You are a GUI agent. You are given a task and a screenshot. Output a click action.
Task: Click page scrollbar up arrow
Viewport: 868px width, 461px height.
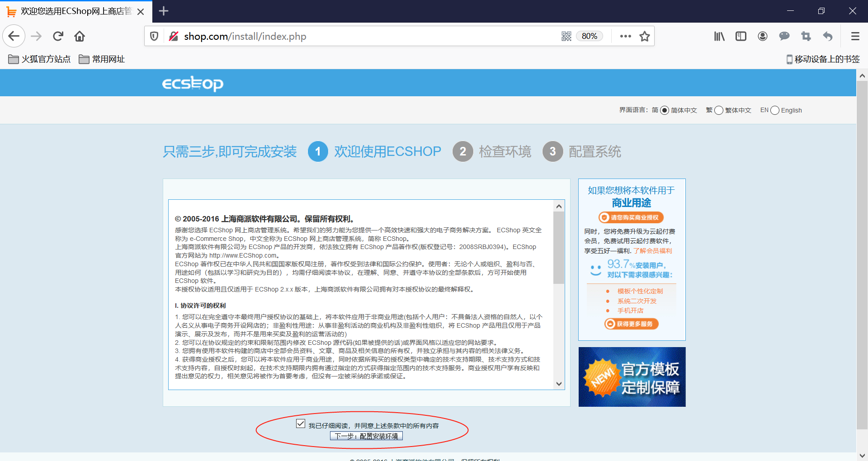coord(862,75)
